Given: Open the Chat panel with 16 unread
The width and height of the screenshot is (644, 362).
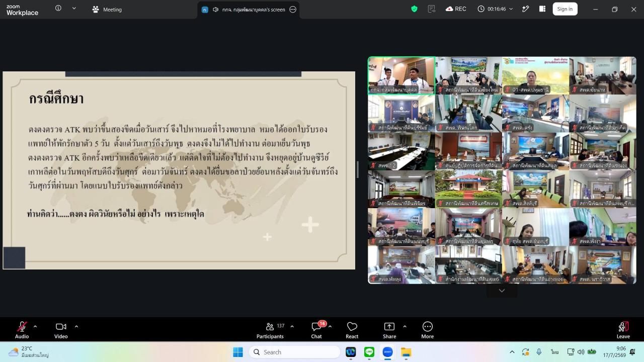Looking at the screenshot, I should tap(316, 330).
